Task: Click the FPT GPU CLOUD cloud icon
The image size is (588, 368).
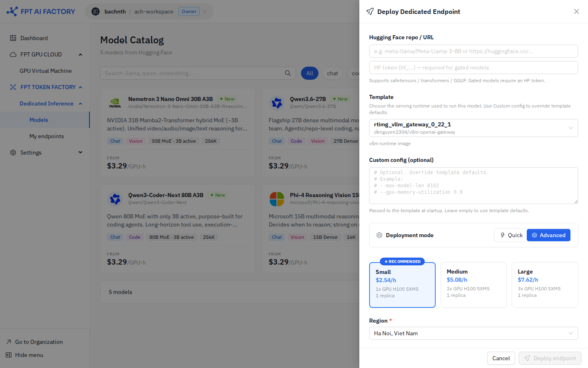Action: pyautogui.click(x=13, y=54)
